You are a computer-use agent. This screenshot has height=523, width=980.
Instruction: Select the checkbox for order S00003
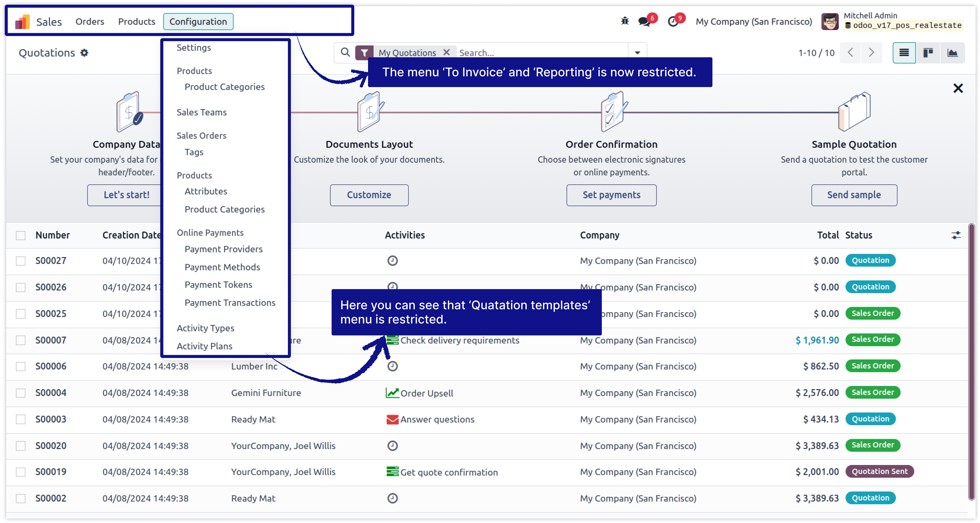21,420
